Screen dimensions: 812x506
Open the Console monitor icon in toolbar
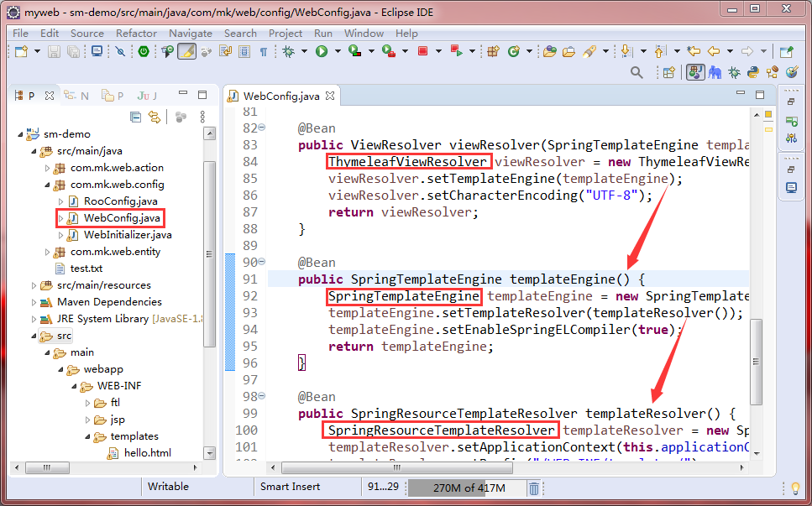pyautogui.click(x=97, y=51)
